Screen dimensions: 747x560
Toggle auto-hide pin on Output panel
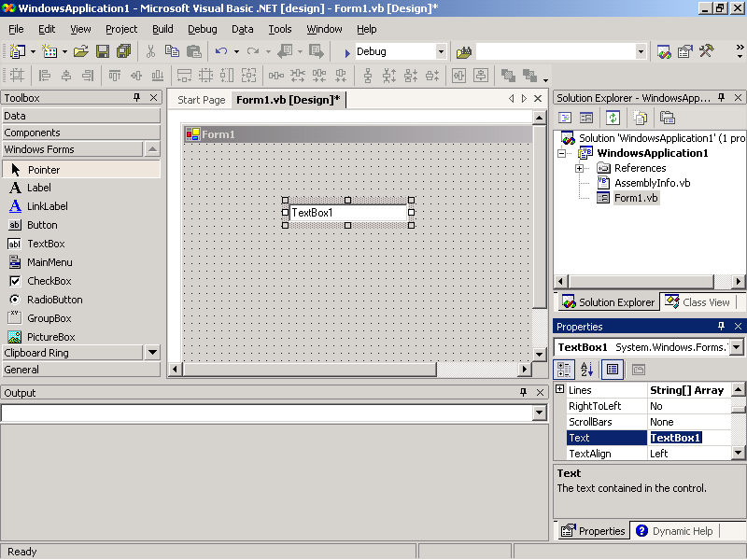pos(523,392)
